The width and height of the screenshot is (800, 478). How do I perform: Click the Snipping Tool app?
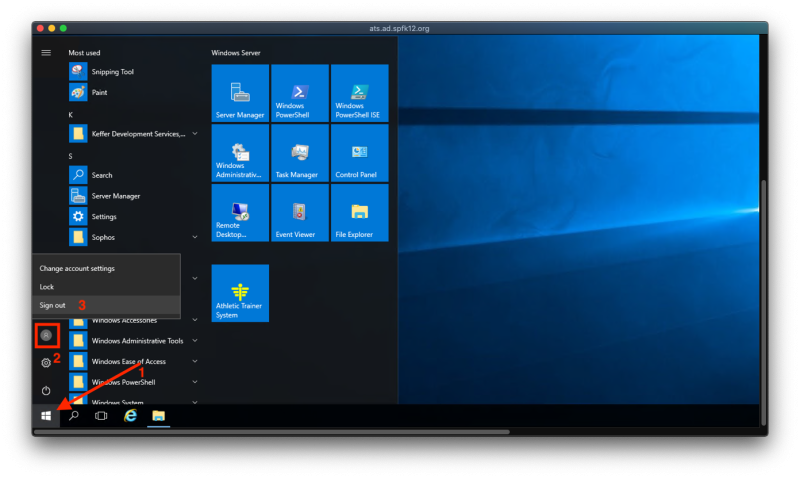click(112, 72)
